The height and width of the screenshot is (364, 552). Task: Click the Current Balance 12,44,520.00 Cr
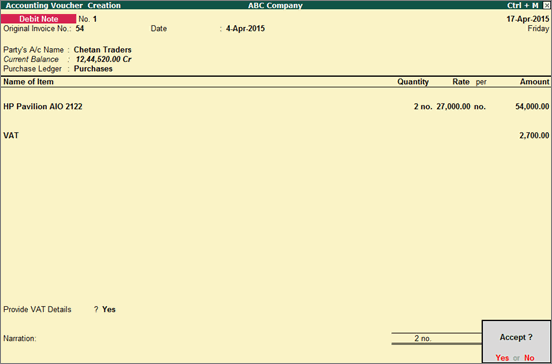104,59
